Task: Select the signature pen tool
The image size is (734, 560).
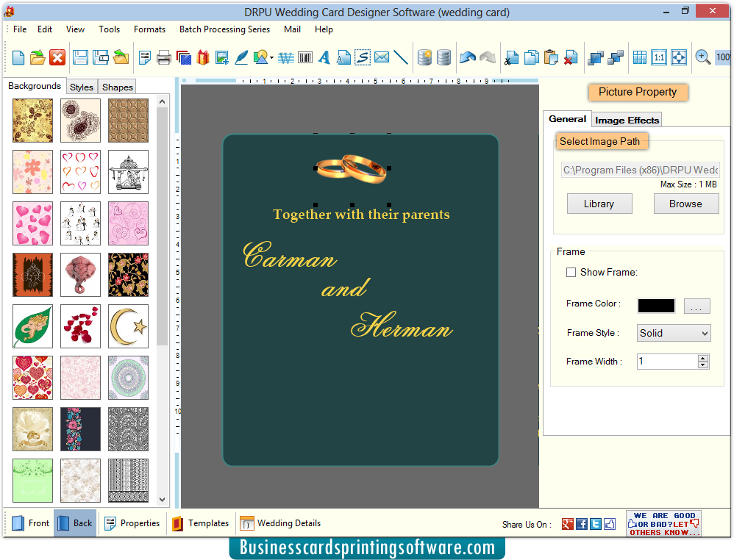Action: pos(241,57)
